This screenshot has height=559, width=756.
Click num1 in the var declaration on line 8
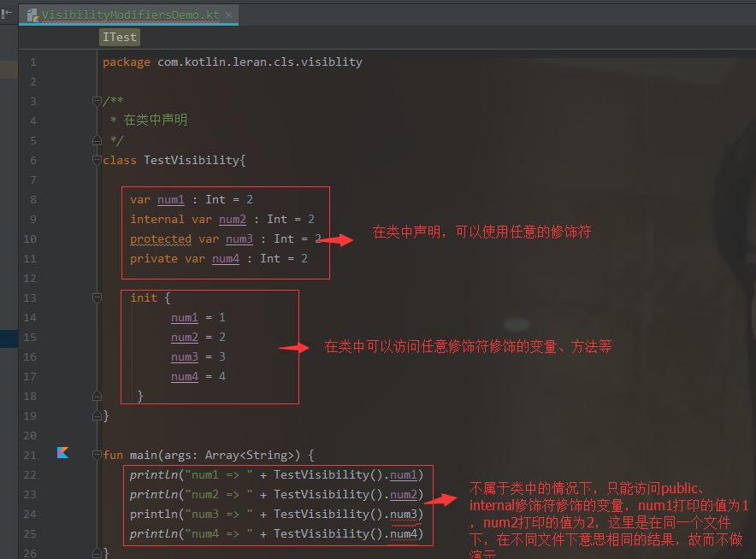pyautogui.click(x=171, y=199)
